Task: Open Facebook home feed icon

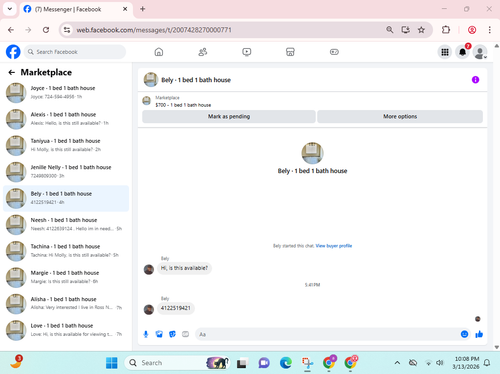Action: (159, 52)
